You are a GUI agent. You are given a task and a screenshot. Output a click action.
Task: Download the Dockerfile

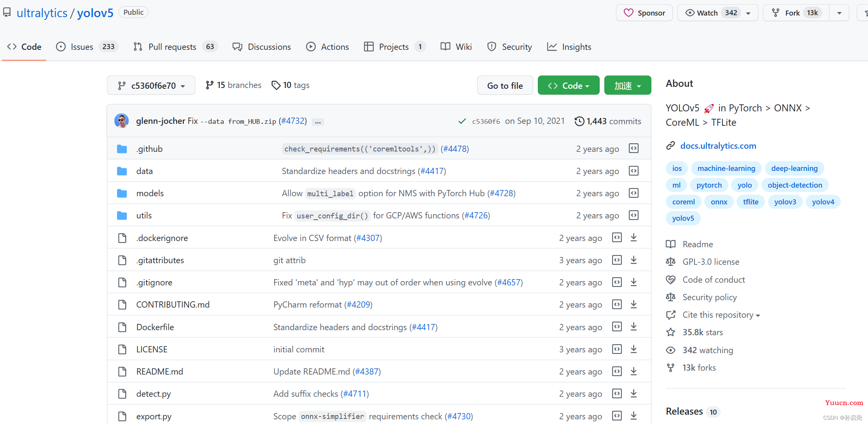point(633,326)
